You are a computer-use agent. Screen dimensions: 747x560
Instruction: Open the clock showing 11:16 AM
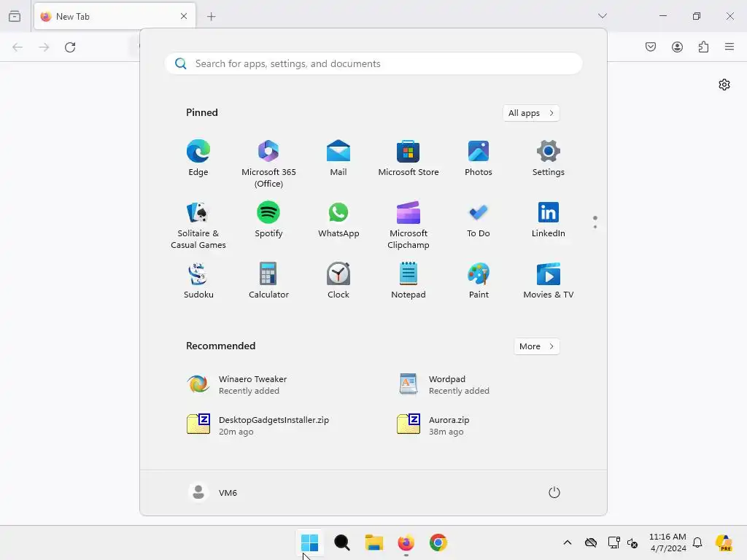pyautogui.click(x=667, y=542)
